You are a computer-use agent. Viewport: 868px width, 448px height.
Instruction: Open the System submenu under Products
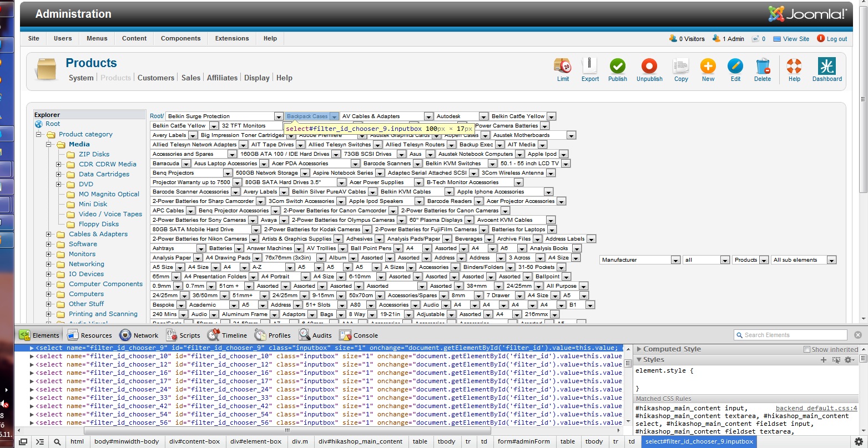(81, 78)
